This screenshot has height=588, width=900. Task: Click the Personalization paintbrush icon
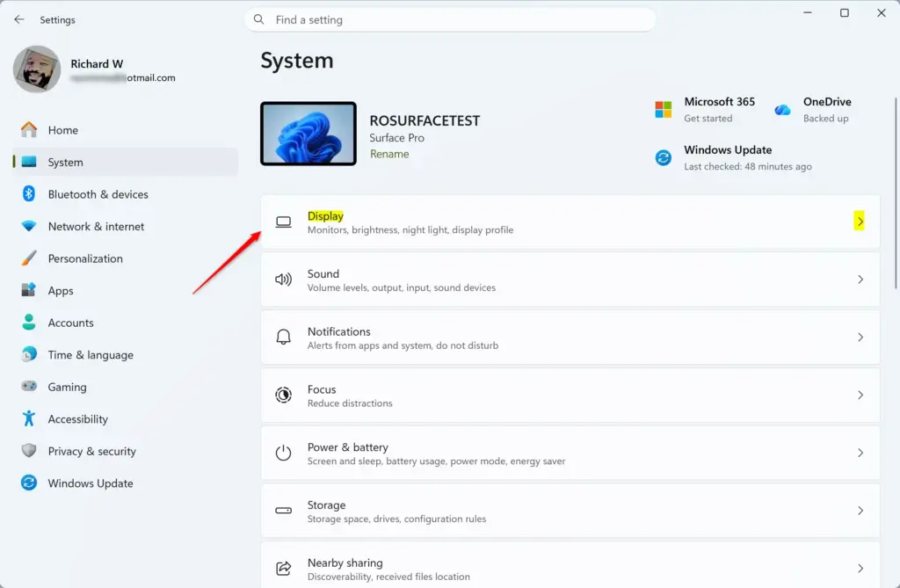pos(29,258)
